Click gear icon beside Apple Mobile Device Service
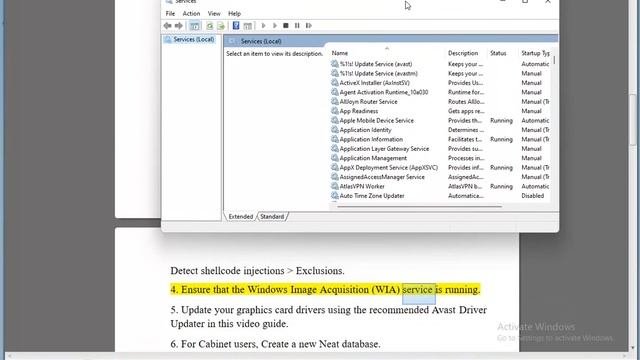This screenshot has height=360, width=640. coord(335,120)
